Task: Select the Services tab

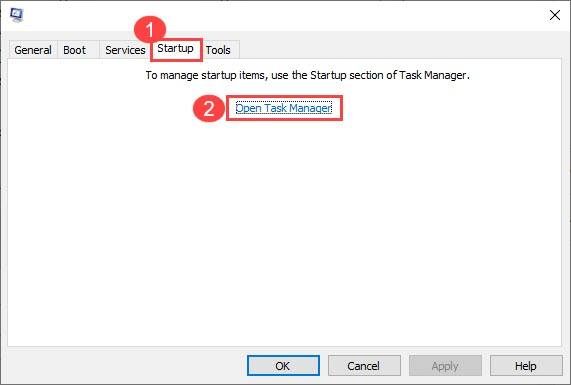Action: 125,50
